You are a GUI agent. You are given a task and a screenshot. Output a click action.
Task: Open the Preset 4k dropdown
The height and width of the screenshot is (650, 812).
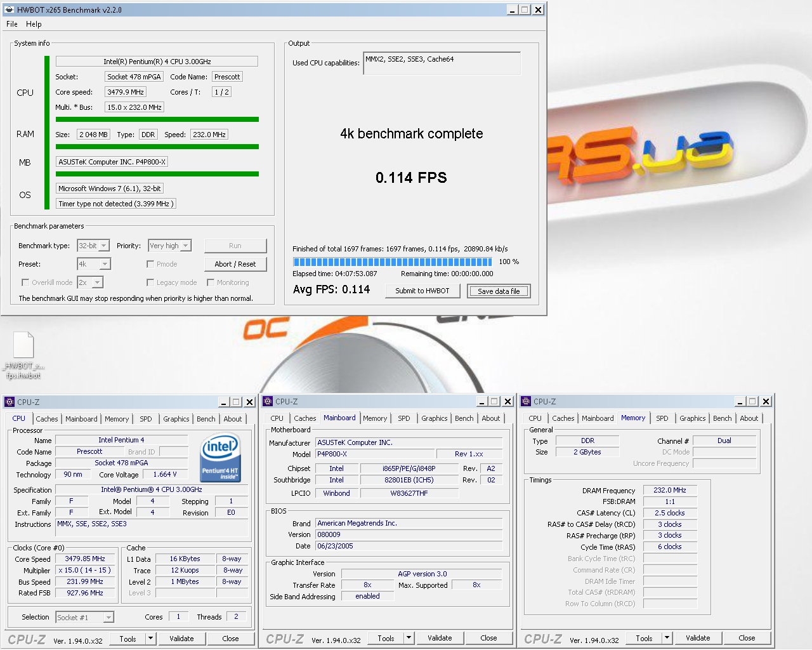[93, 264]
